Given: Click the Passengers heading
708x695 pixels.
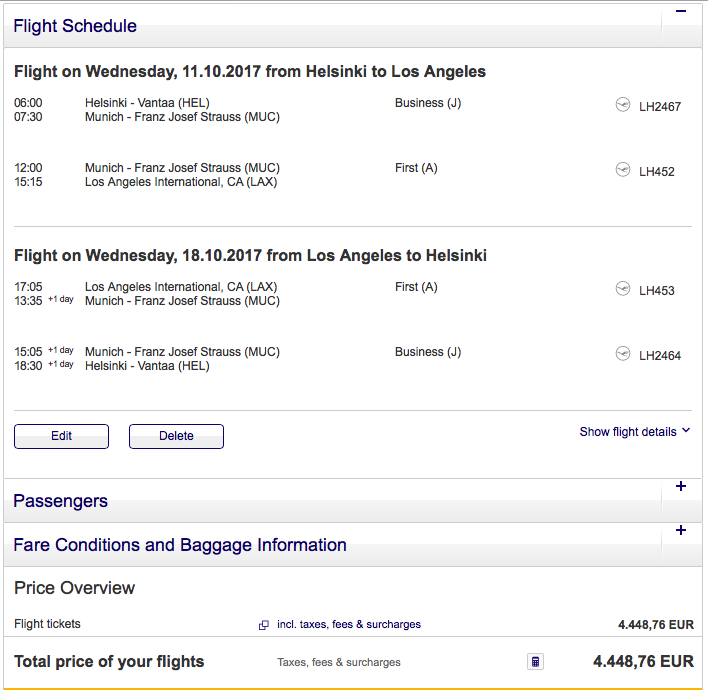Looking at the screenshot, I should tap(60, 501).
